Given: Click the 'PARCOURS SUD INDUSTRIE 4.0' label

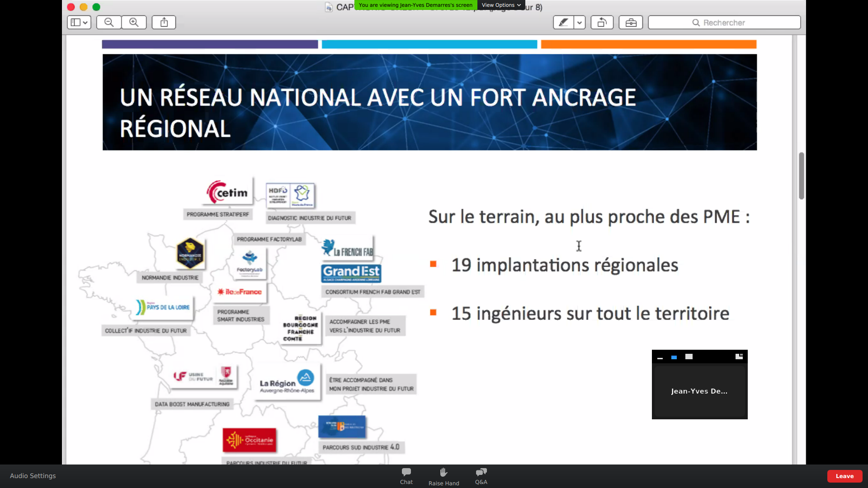Looking at the screenshot, I should tap(361, 447).
